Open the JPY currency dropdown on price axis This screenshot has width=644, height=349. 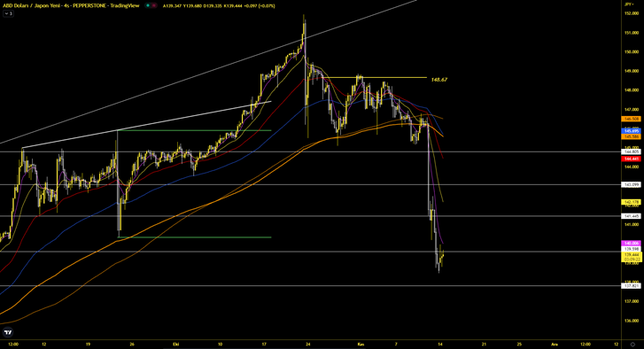(629, 4)
